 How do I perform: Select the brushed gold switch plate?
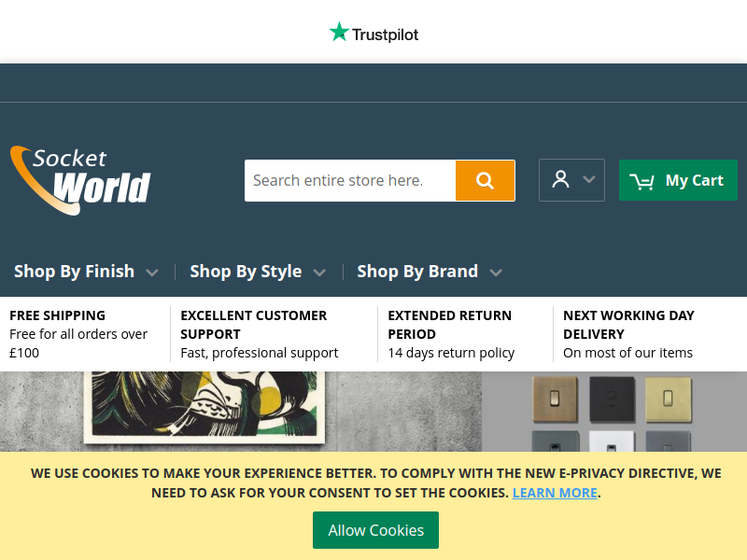point(669,399)
